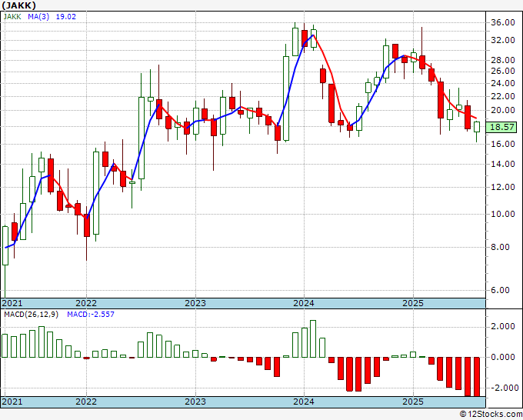Click the 28.00 price axis label
The height and width of the screenshot is (420, 523).
(503, 60)
